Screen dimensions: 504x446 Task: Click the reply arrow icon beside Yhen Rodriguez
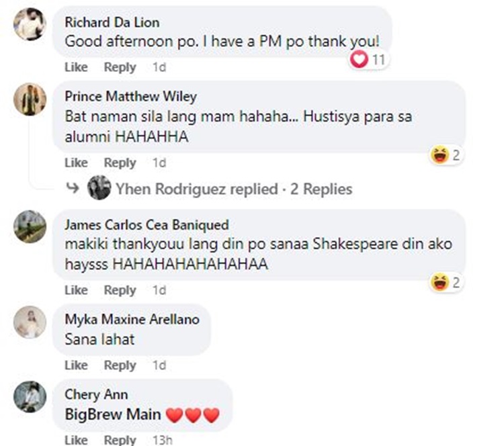coord(73,189)
